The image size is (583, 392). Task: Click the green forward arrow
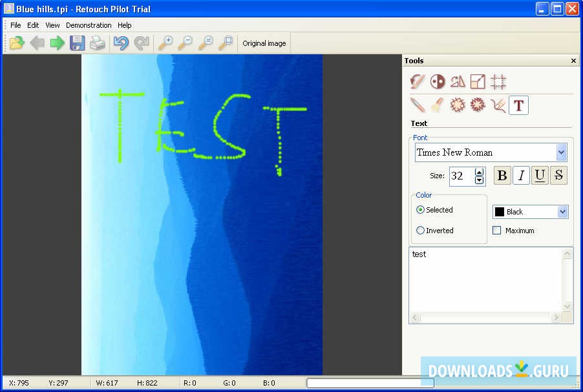coord(58,43)
